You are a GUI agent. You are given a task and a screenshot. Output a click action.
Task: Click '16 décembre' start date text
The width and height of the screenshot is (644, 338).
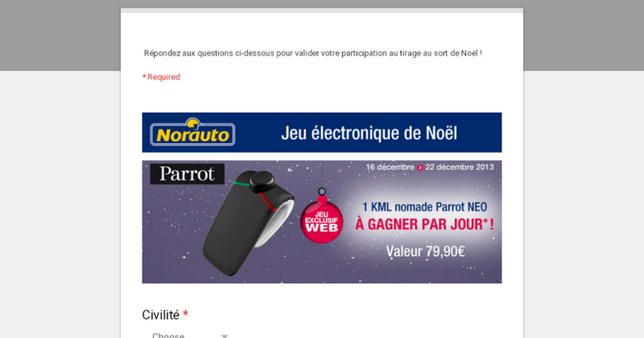[390, 167]
